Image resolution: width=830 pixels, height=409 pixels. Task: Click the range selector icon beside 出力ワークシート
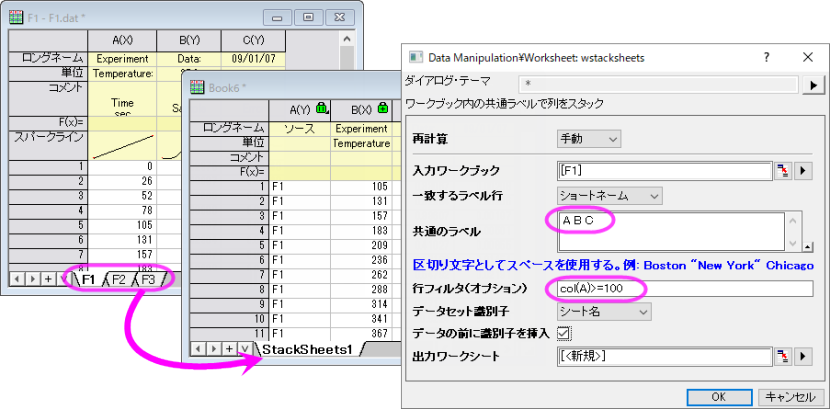[x=782, y=356]
